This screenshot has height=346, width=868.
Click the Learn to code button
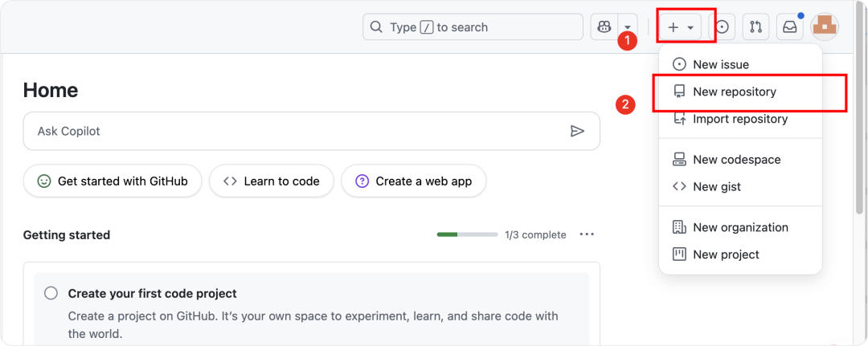[271, 181]
